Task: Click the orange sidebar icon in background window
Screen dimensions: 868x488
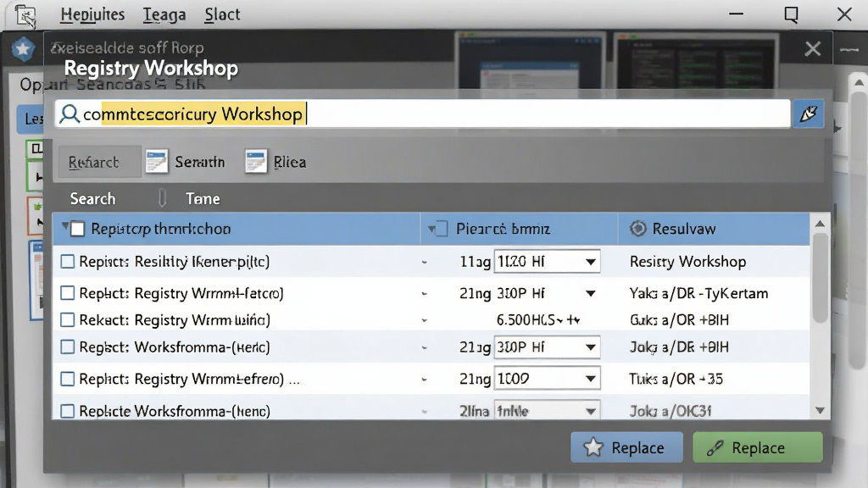Action: tap(36, 216)
